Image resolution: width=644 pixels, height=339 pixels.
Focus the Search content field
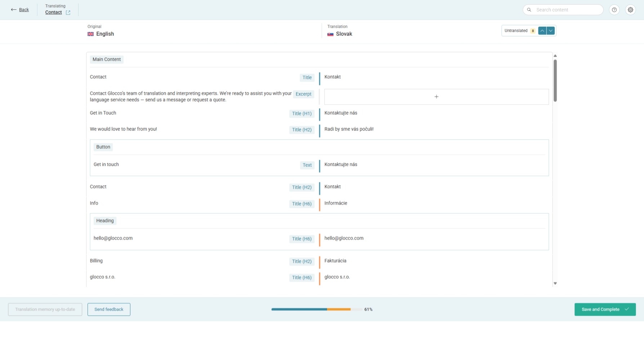[x=563, y=10]
